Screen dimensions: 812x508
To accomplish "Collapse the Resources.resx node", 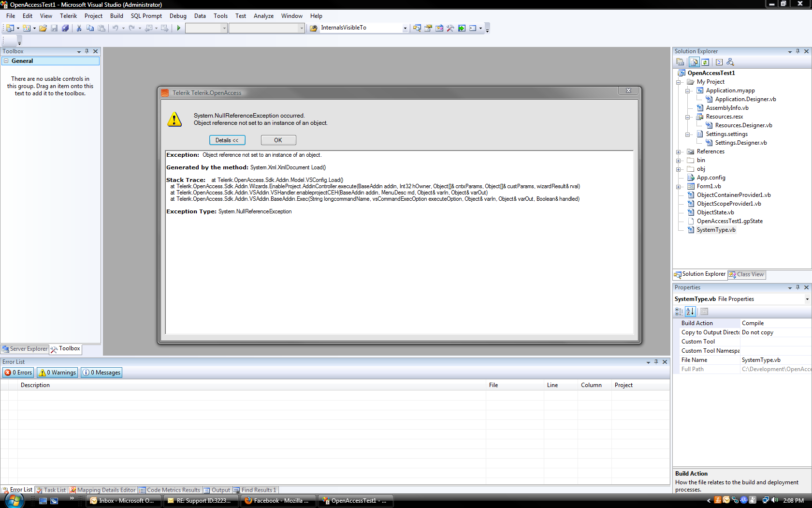I will click(688, 117).
